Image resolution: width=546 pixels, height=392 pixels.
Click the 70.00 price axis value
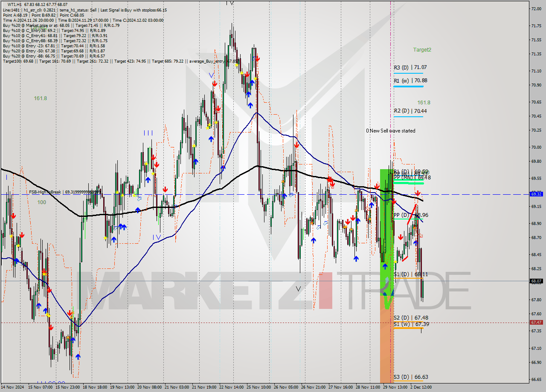tap(536, 147)
